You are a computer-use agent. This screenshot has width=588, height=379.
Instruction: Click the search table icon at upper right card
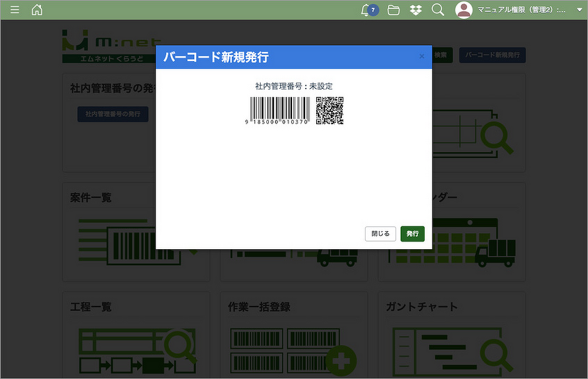tap(473, 133)
